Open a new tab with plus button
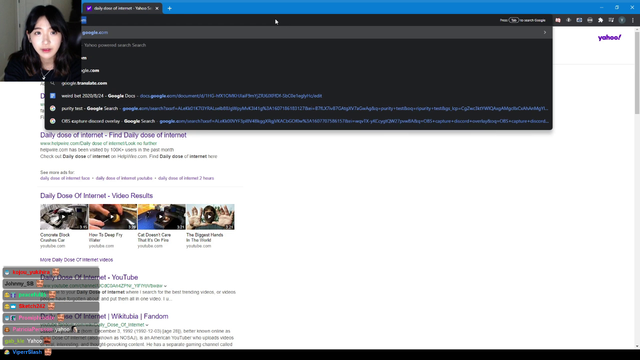Image resolution: width=640 pixels, height=360 pixels. (169, 8)
